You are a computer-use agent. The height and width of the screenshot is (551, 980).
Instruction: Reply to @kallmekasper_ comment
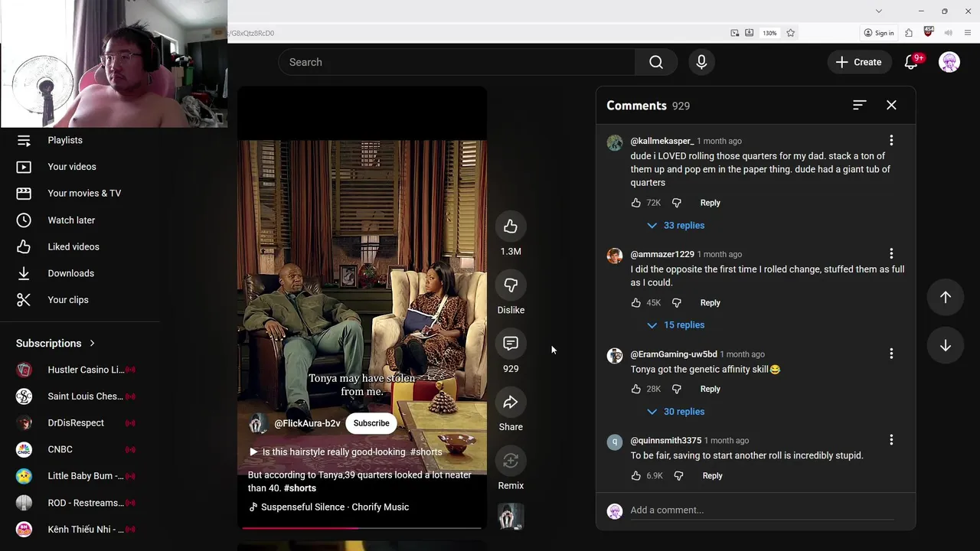pos(710,203)
